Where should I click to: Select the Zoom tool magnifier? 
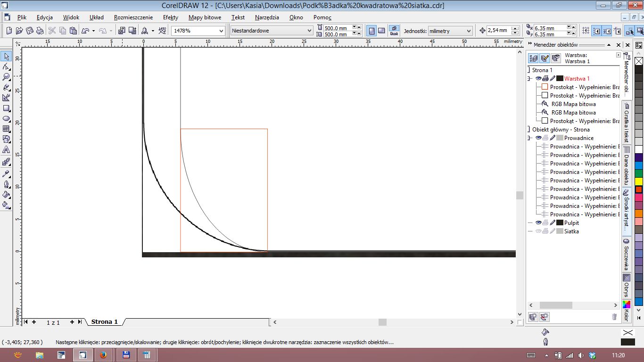(6, 77)
